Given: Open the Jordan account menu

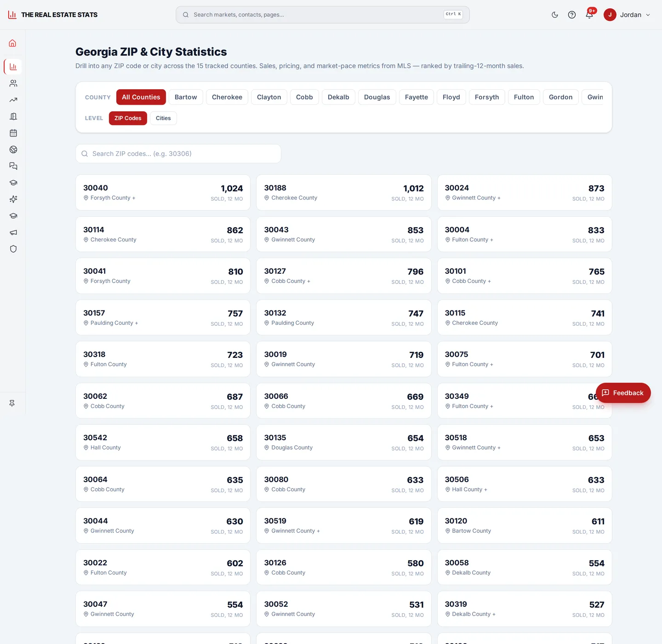Looking at the screenshot, I should tap(628, 15).
